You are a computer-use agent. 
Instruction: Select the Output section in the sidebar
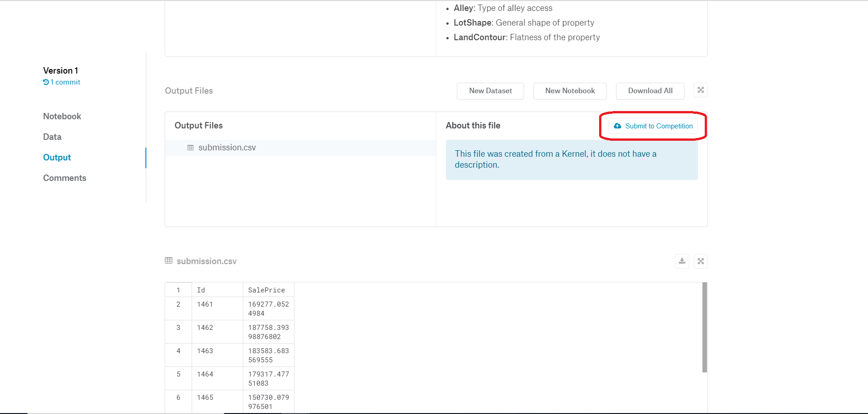coord(57,157)
